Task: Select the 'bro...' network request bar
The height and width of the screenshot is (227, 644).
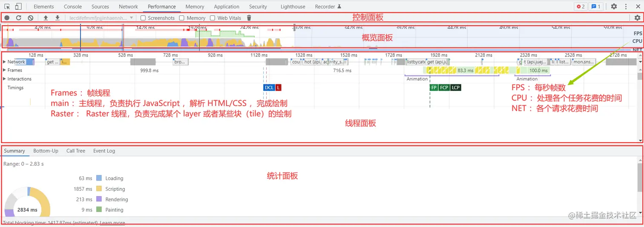Action: click(x=180, y=62)
